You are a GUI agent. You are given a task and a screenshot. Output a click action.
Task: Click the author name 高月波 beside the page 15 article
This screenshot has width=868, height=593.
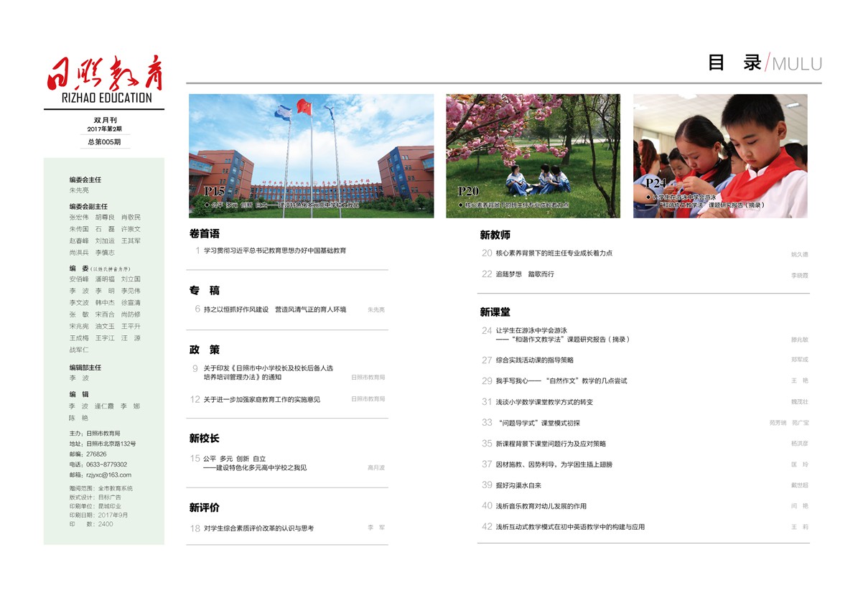point(376,468)
